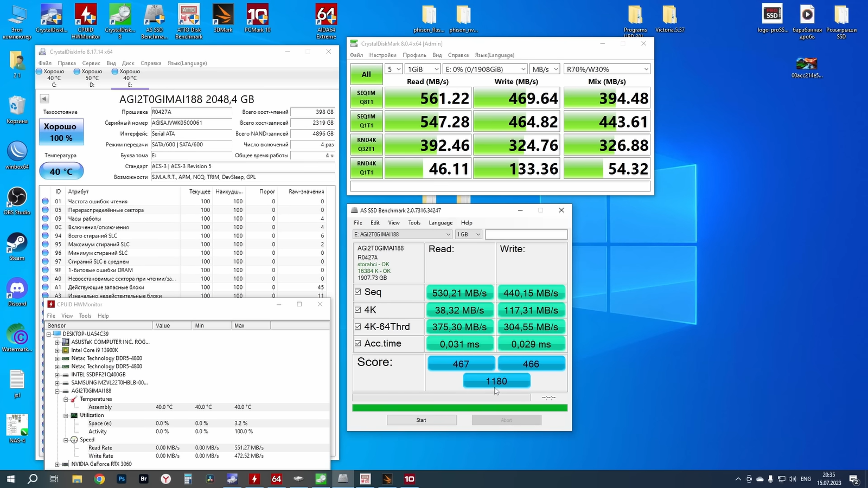Open the Tools menu in AS SSD Benchmark
868x488 pixels.
click(414, 223)
